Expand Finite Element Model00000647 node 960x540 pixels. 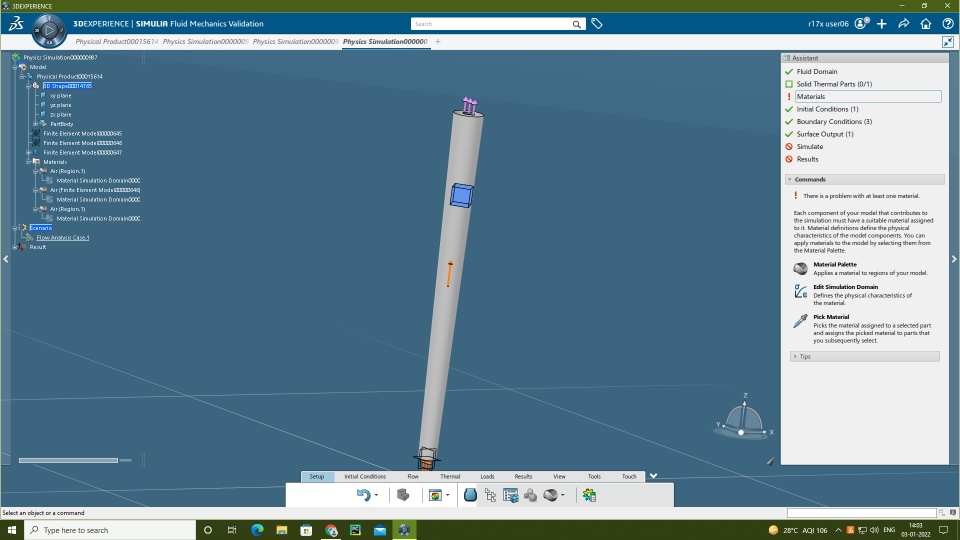coord(29,152)
